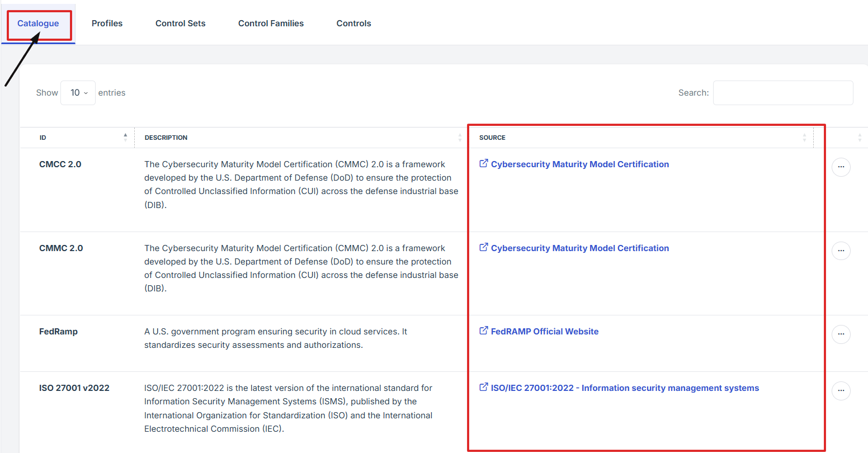The width and height of the screenshot is (868, 453).
Task: Sort using the Description column sort arrows
Action: coord(460,138)
